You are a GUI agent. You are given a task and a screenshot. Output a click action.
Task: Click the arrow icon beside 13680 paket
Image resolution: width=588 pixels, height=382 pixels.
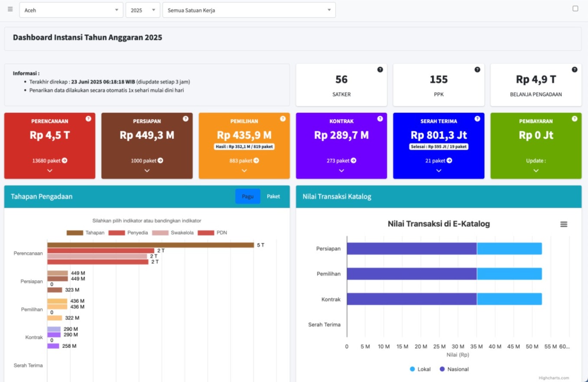click(x=65, y=160)
